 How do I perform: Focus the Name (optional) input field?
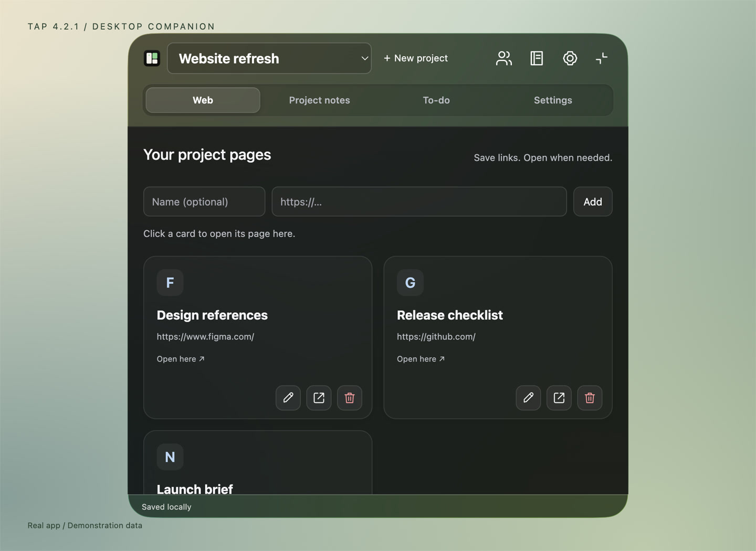tap(204, 202)
